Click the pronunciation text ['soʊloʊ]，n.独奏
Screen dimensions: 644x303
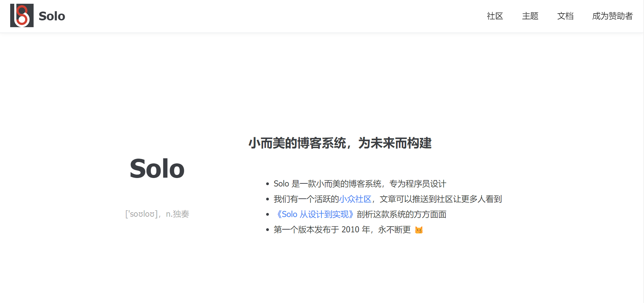157,214
